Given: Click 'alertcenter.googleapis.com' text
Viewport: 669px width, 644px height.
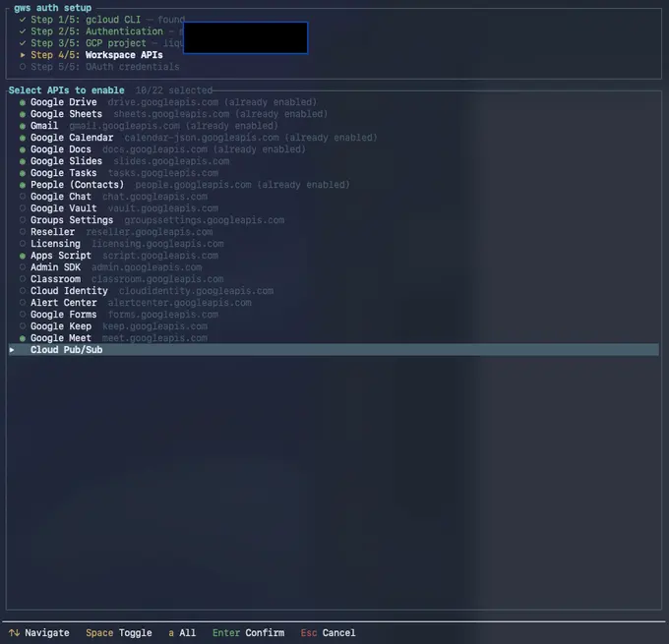Looking at the screenshot, I should [180, 303].
